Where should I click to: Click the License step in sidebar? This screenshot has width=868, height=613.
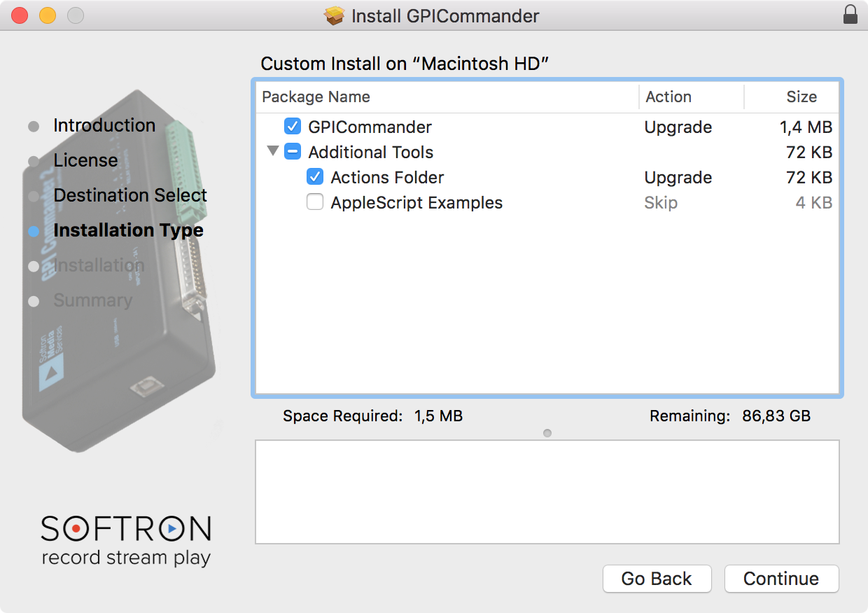pyautogui.click(x=85, y=160)
